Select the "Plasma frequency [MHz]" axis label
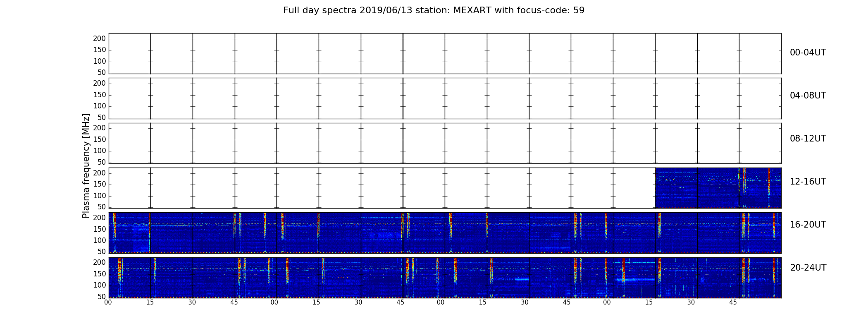This screenshot has width=868, height=331. click(x=86, y=165)
